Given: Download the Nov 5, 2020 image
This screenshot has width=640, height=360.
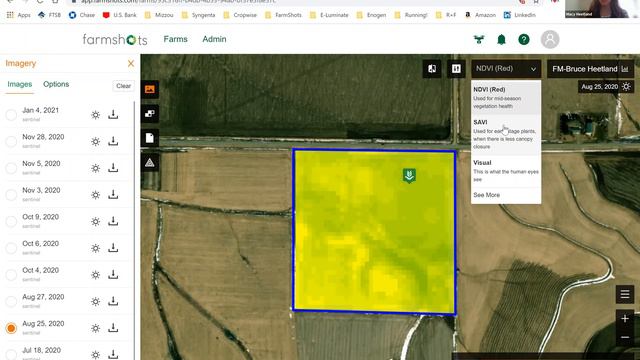Looking at the screenshot, I should point(113,168).
